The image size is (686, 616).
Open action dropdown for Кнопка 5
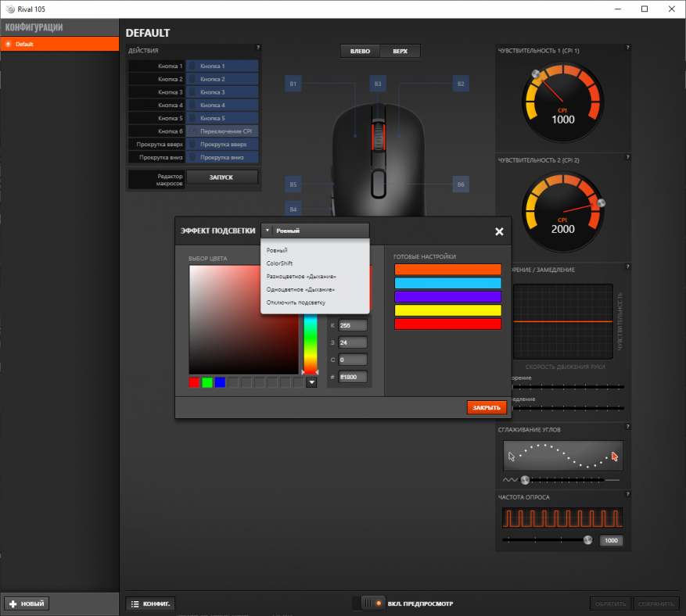click(222, 119)
